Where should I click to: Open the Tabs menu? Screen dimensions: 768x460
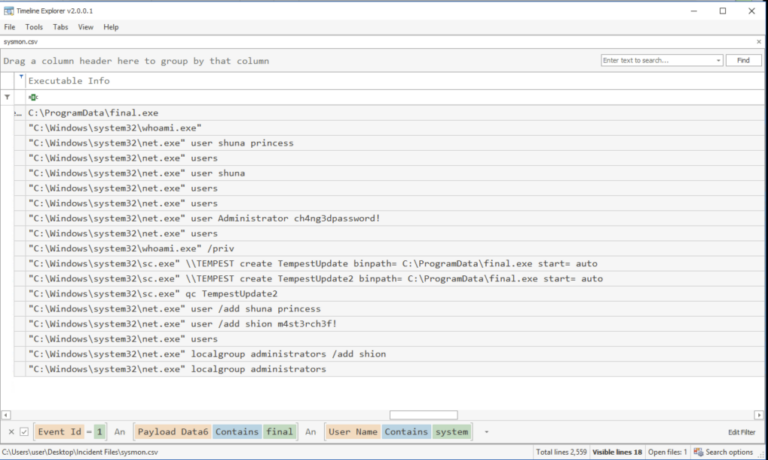(x=61, y=27)
